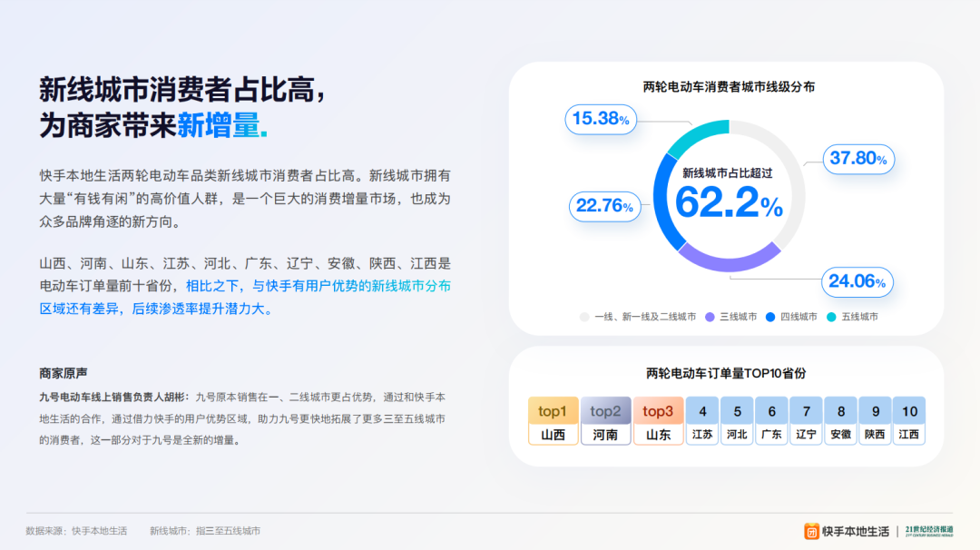Click the gray legend dot for 一线、新一线及二线城市
Image resolution: width=980 pixels, height=550 pixels.
[584, 317]
